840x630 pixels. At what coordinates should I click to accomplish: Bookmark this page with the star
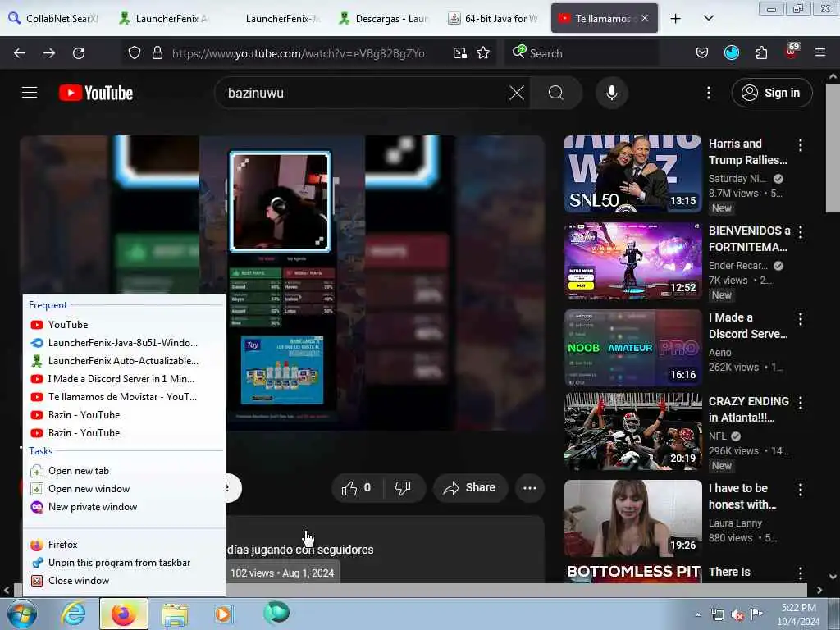483,53
